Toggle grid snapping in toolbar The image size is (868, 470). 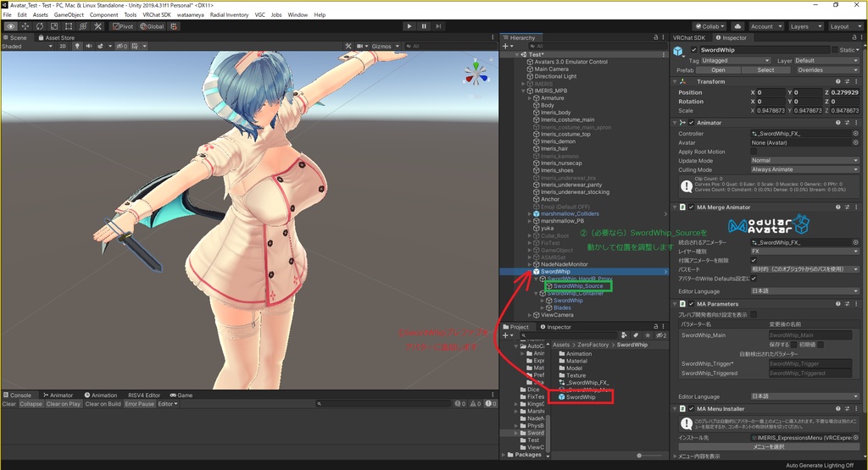tap(174, 26)
